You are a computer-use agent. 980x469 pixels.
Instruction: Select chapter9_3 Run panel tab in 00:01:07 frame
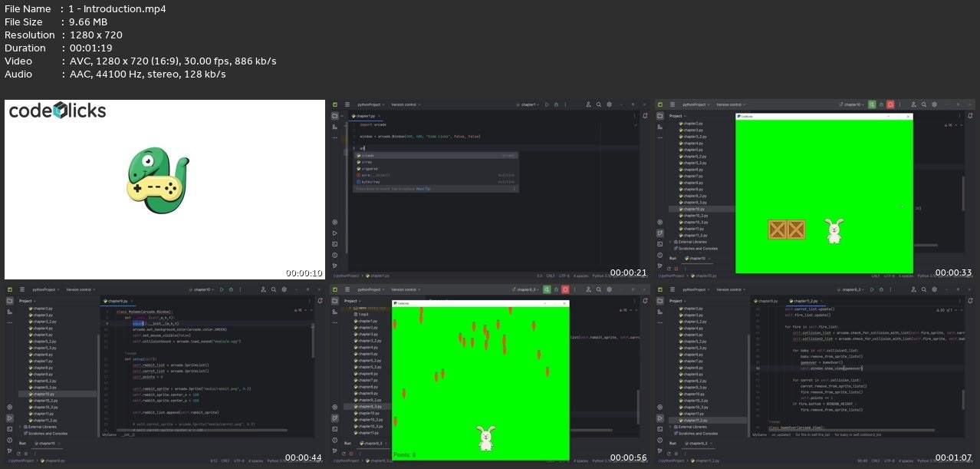698,443
